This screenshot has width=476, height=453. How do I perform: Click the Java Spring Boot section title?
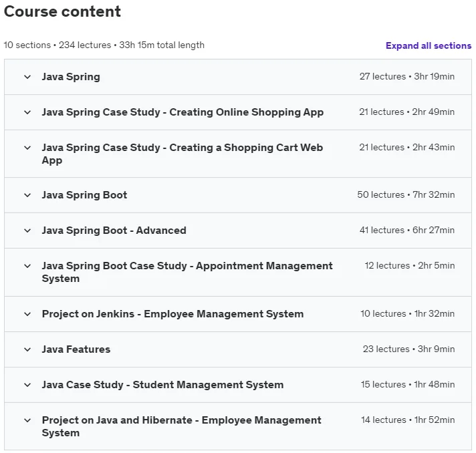pyautogui.click(x=84, y=195)
